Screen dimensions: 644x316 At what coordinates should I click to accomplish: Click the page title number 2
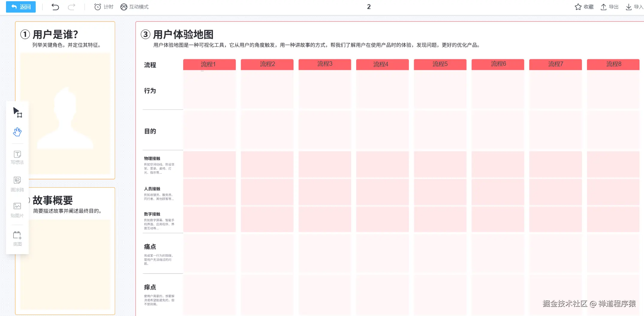(x=369, y=7)
